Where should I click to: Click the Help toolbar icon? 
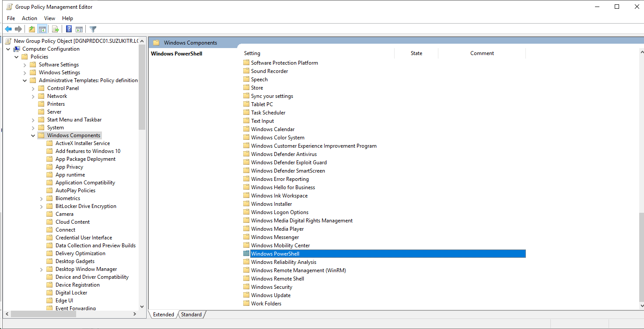coord(69,29)
